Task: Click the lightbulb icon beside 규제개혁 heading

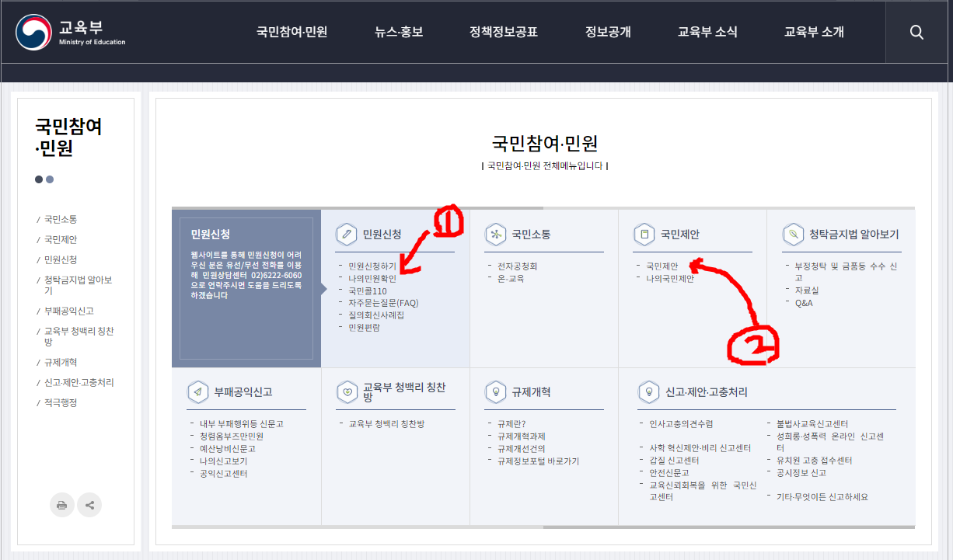Action: click(x=495, y=391)
